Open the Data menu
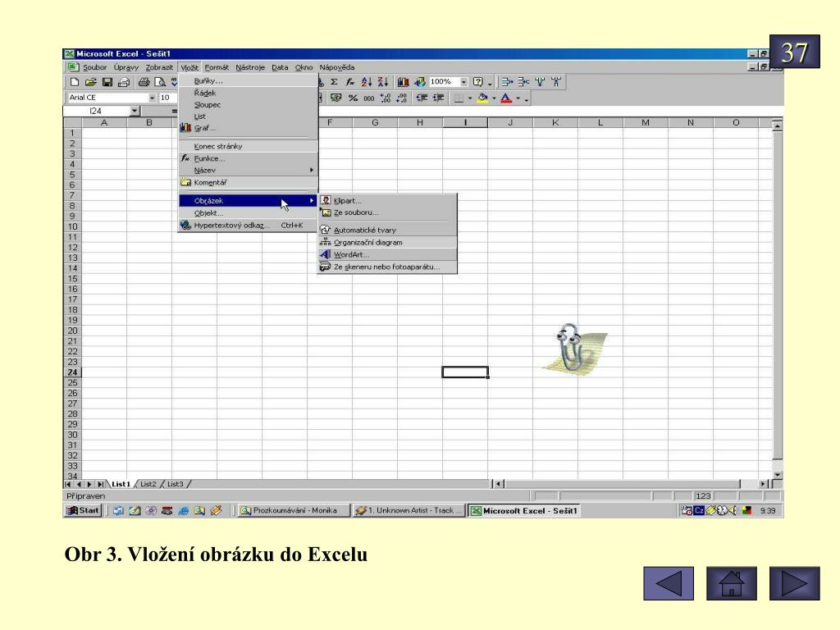Viewport: 840px width, 630px height. point(280,67)
